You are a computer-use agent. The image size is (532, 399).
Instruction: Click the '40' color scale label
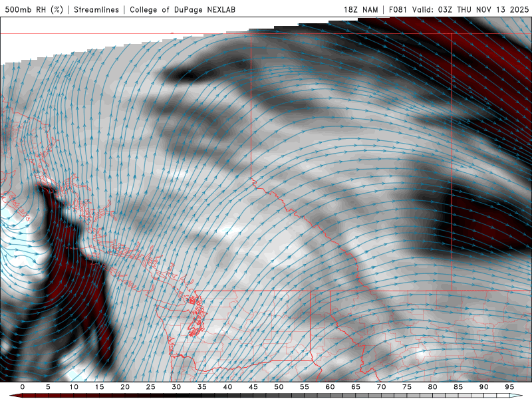point(227,387)
